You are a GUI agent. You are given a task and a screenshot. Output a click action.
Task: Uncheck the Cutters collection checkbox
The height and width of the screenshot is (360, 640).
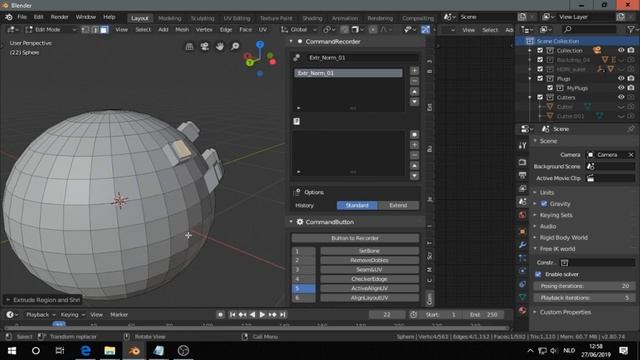click(540, 97)
